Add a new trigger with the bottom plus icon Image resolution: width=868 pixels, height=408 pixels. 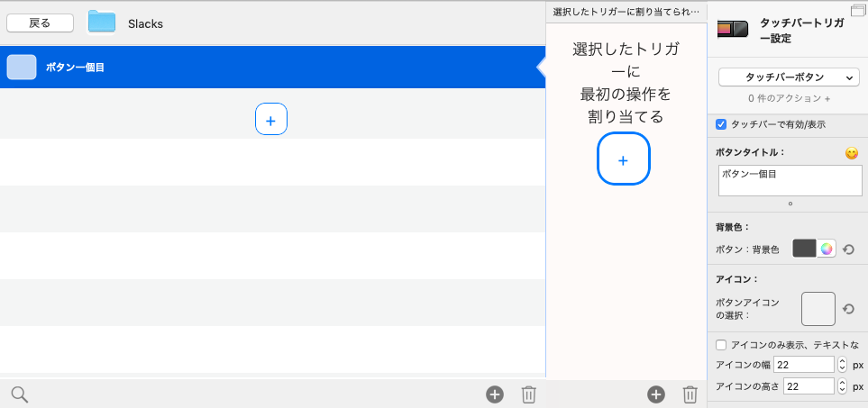(x=495, y=394)
